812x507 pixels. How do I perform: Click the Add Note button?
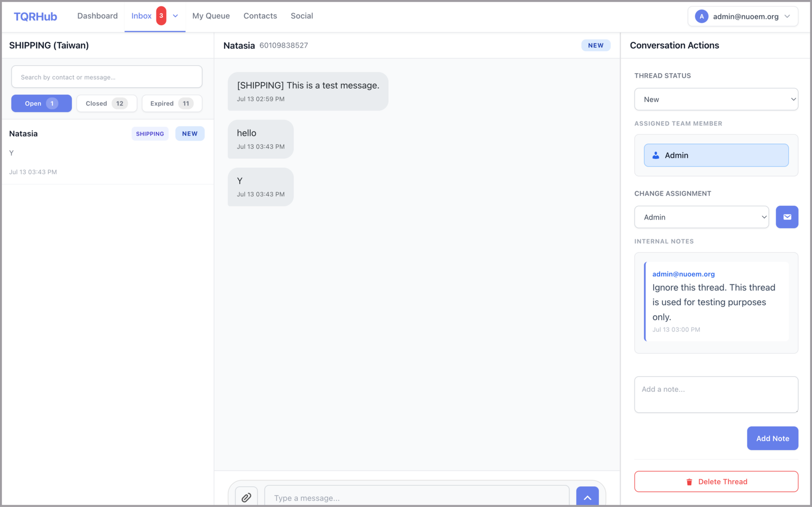click(772, 438)
